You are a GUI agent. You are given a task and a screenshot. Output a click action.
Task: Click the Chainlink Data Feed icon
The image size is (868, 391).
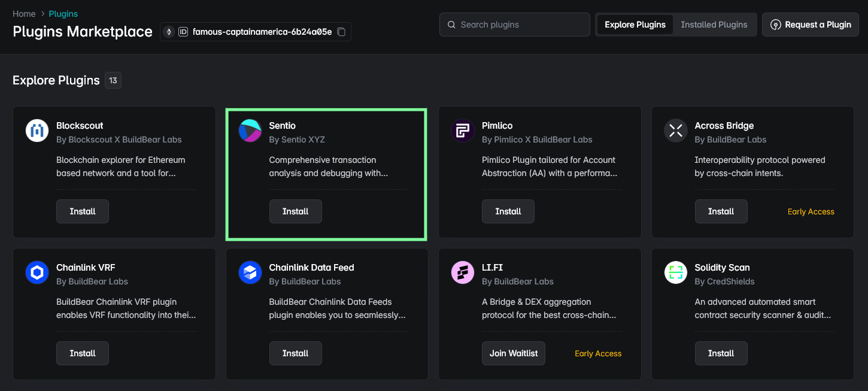pyautogui.click(x=250, y=272)
